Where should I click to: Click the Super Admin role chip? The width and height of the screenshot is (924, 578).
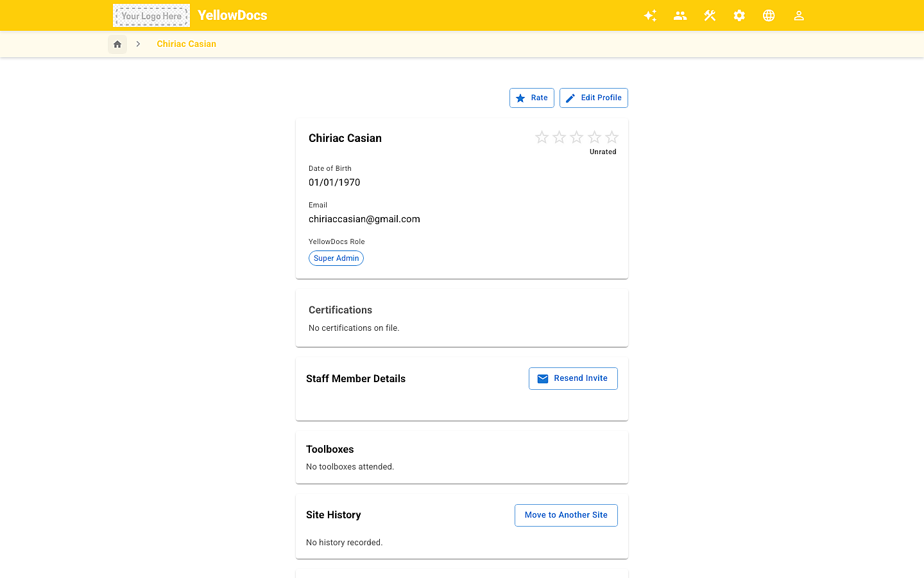(x=336, y=258)
